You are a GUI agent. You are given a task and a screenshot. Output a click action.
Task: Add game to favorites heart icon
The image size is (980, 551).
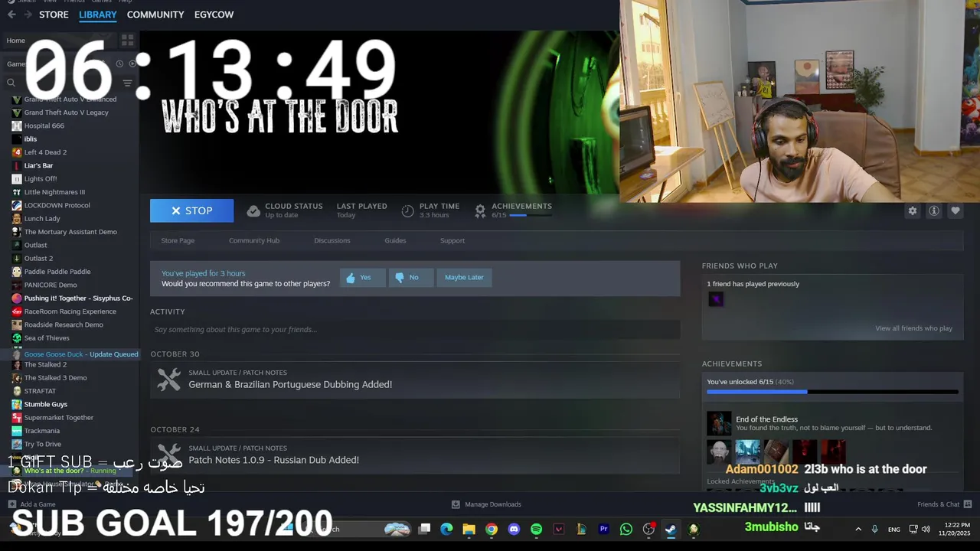coord(955,211)
